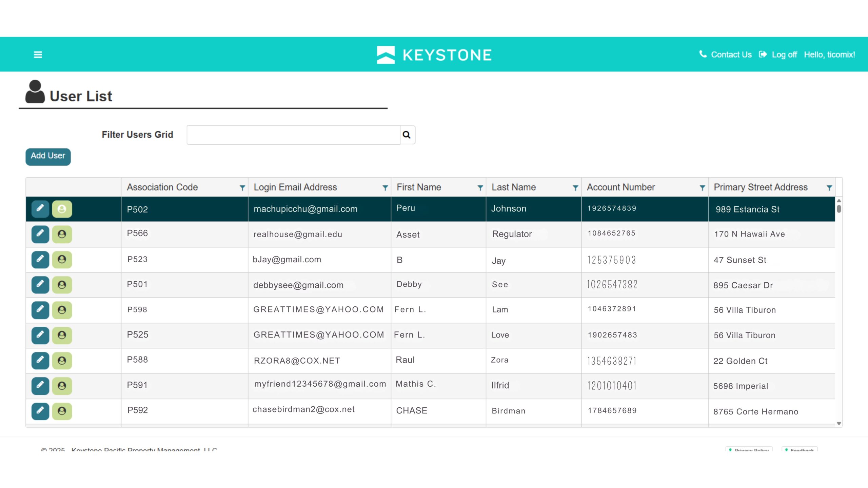This screenshot has width=868, height=488.
Task: Select account number 1026547382 cell
Action: pyautogui.click(x=645, y=285)
